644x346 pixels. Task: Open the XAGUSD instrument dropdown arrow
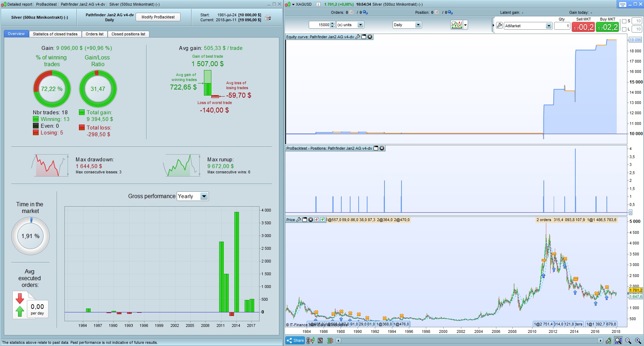(x=293, y=5)
